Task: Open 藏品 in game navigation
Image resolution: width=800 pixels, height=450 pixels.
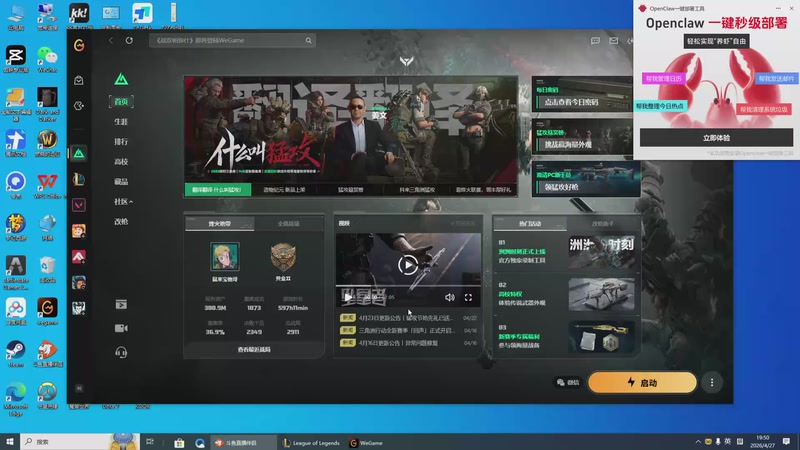Action: 121,182
